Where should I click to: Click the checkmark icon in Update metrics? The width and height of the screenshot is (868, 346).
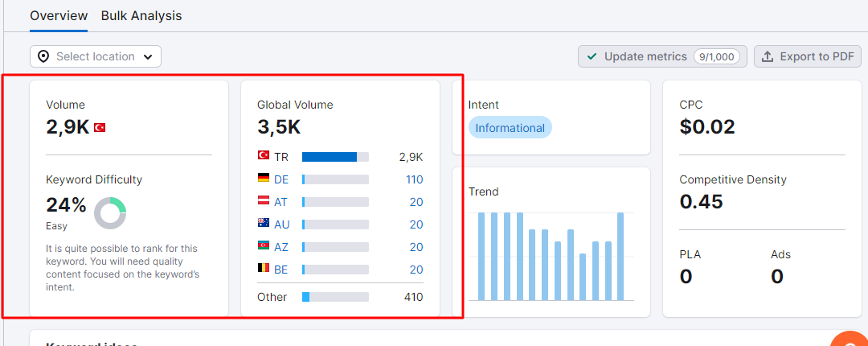[x=592, y=56]
